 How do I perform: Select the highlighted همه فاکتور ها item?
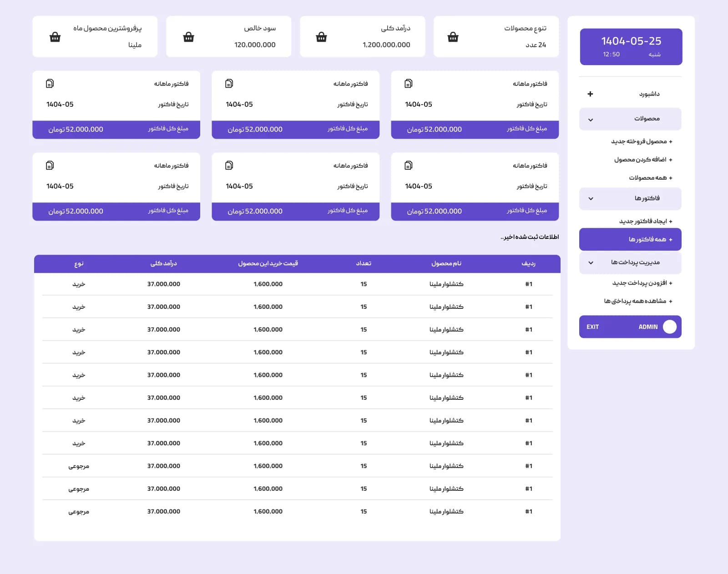tap(630, 239)
